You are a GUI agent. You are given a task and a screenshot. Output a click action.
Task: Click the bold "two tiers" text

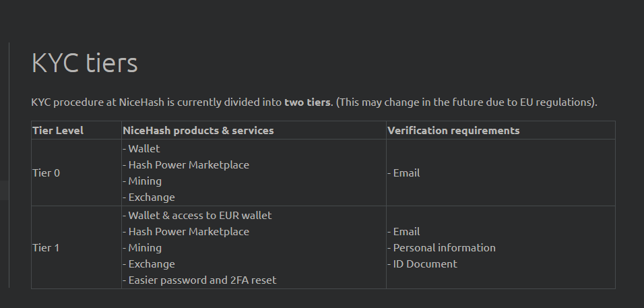(307, 102)
